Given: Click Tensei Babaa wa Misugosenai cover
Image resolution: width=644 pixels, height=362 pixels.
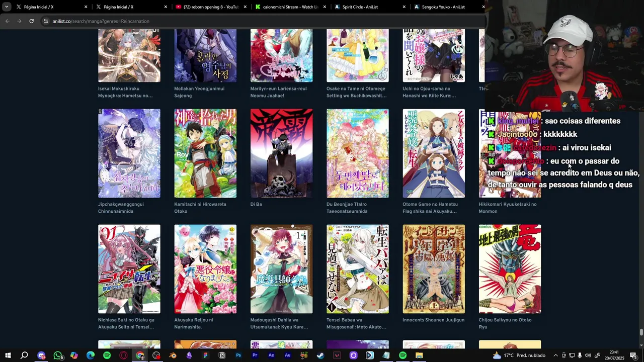Looking at the screenshot, I should tap(358, 269).
